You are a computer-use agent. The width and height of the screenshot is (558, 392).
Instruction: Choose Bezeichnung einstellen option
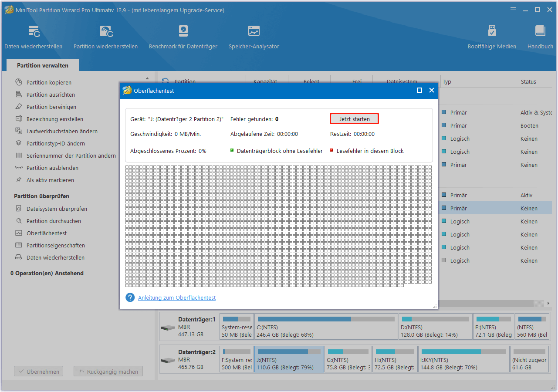tap(54, 119)
